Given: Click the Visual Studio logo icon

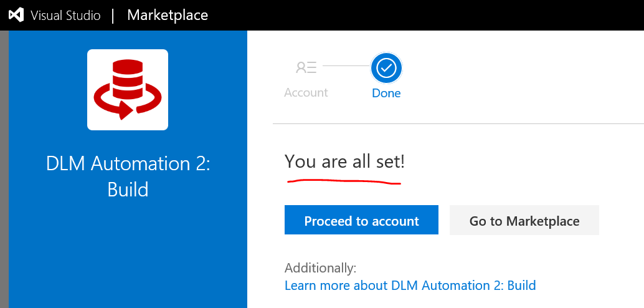Looking at the screenshot, I should click(x=16, y=15).
